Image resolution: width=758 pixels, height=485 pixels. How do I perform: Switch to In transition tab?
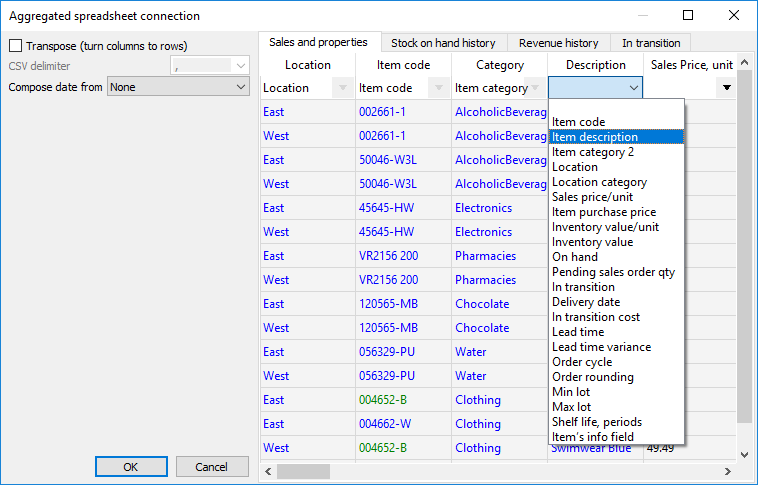click(650, 43)
